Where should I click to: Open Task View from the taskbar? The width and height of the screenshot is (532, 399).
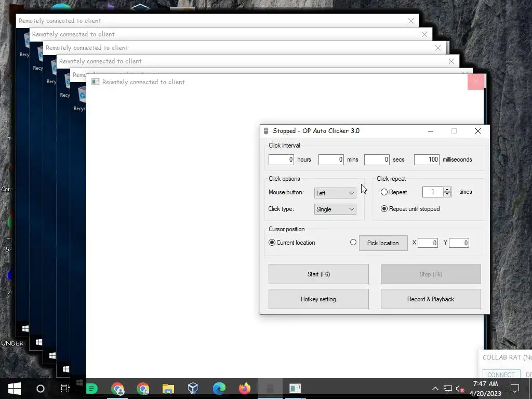tap(65, 389)
